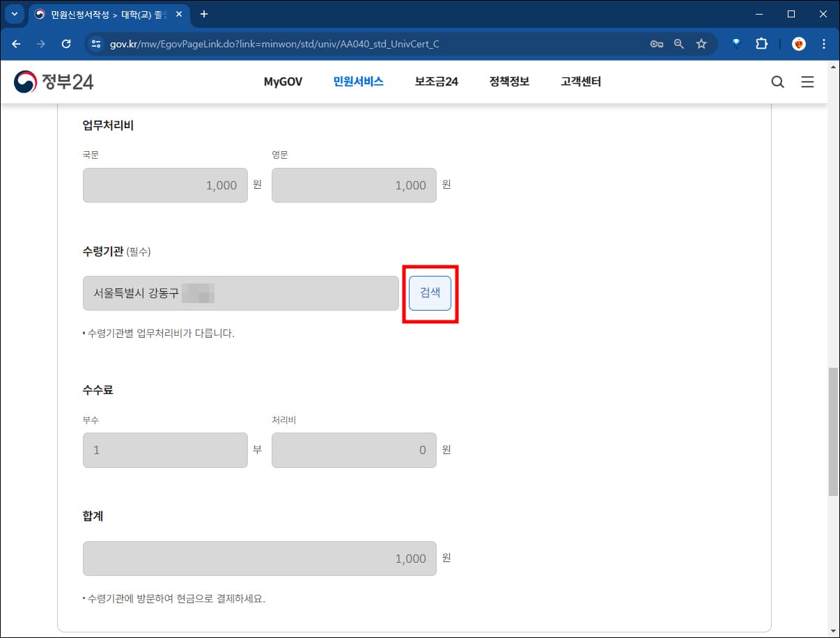
Task: Open the 민원서비스 navigation item
Action: point(357,81)
